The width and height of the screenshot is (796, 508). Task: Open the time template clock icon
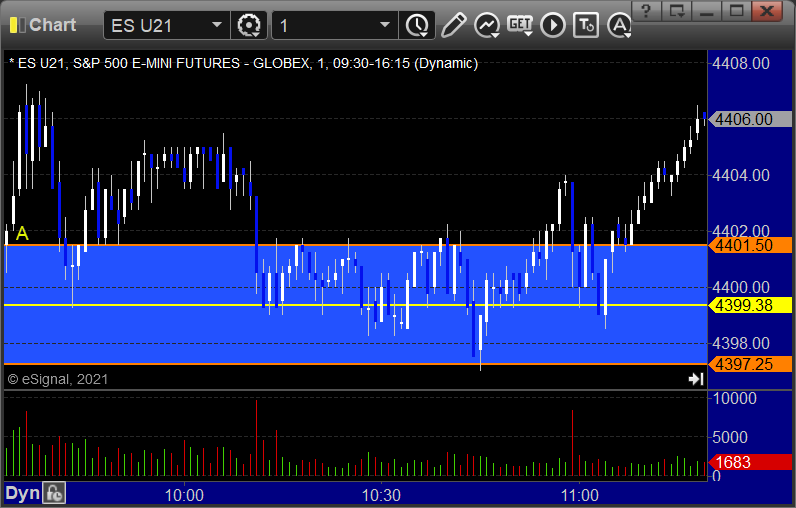point(417,25)
